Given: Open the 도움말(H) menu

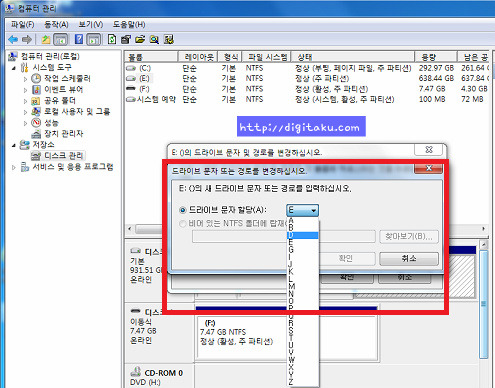Looking at the screenshot, I should [129, 25].
